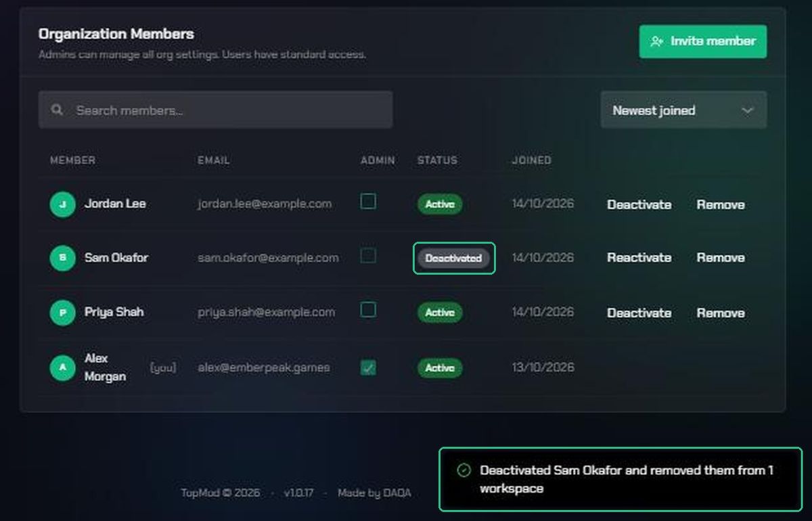Click the joined date 13/10/2026

point(543,367)
